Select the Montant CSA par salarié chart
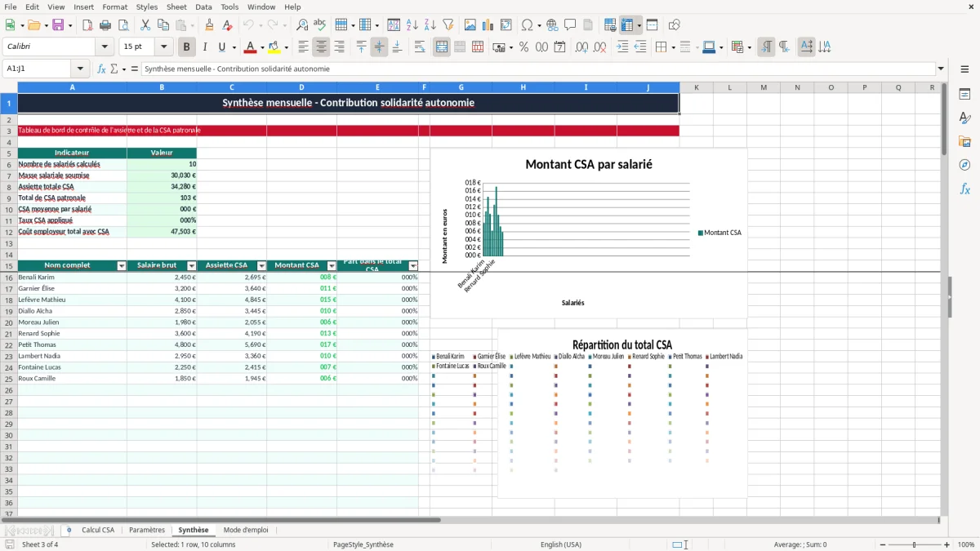This screenshot has width=980, height=551. coord(589,233)
